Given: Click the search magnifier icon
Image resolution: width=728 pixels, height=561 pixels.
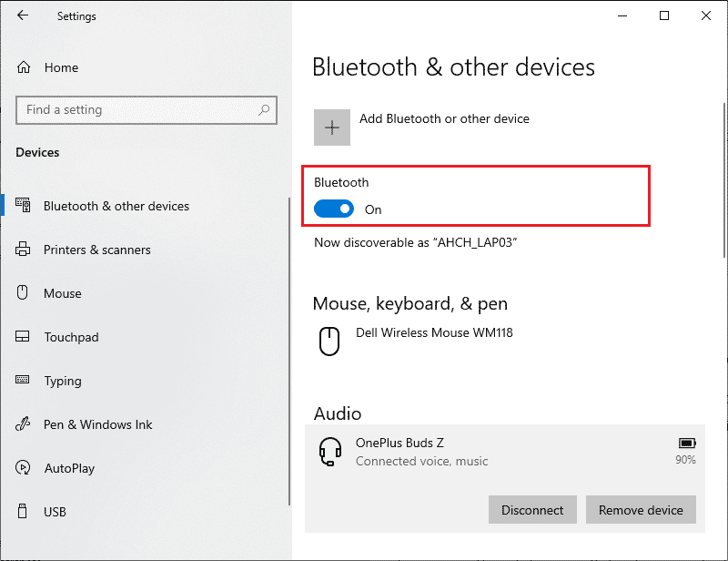Looking at the screenshot, I should coord(264,109).
